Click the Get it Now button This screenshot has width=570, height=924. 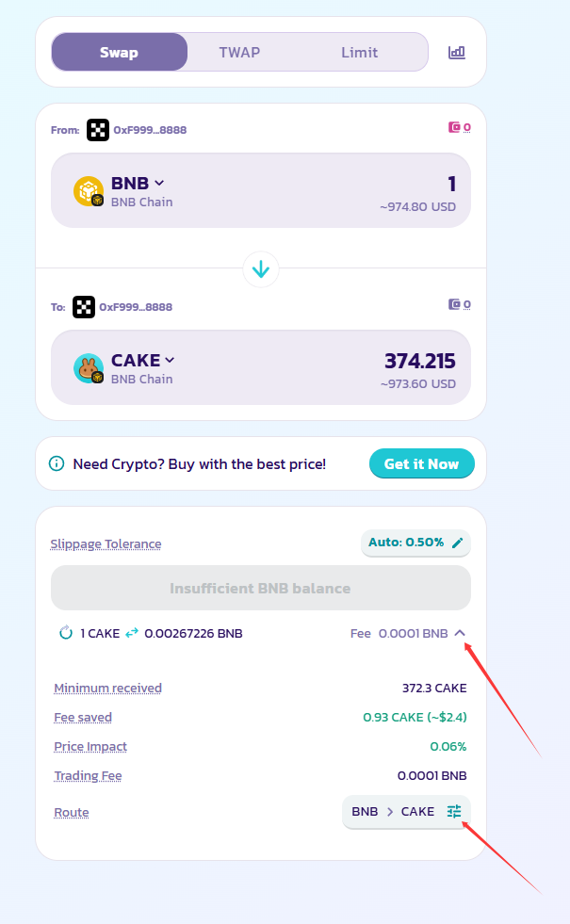tap(421, 463)
